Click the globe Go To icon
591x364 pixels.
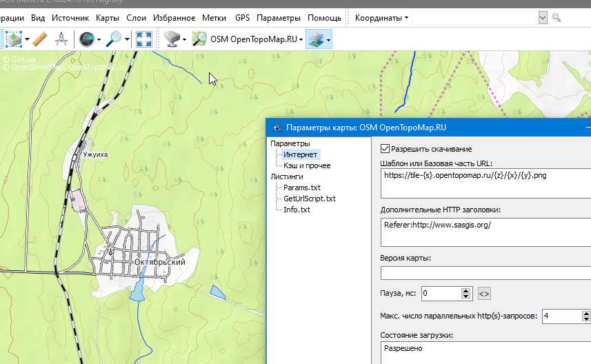tap(87, 39)
